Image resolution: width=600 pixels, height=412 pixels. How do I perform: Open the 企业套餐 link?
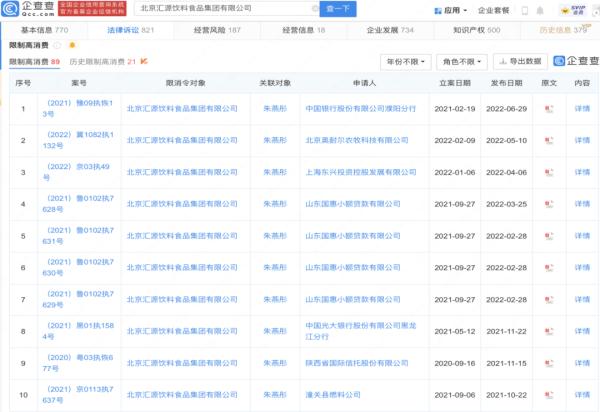pos(493,11)
